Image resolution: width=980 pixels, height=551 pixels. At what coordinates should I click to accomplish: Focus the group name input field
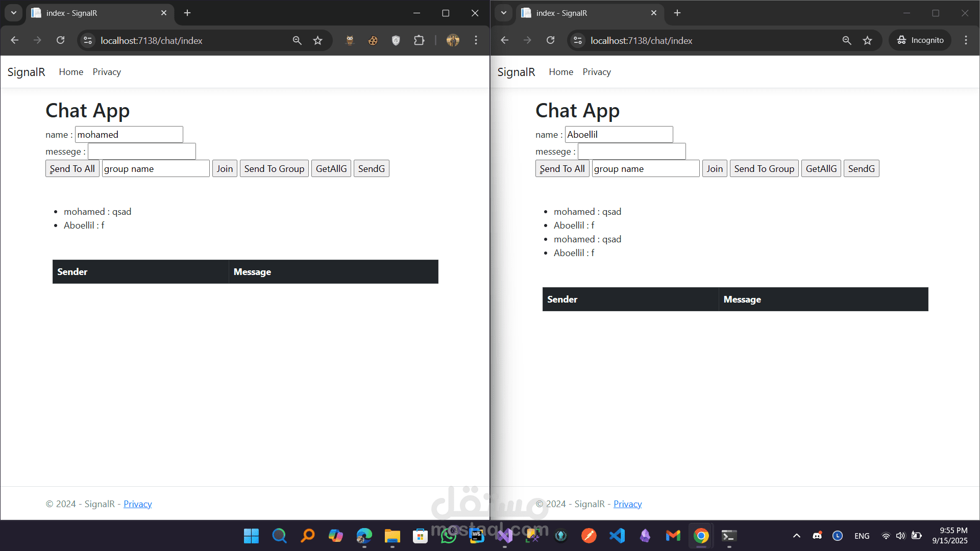point(156,168)
